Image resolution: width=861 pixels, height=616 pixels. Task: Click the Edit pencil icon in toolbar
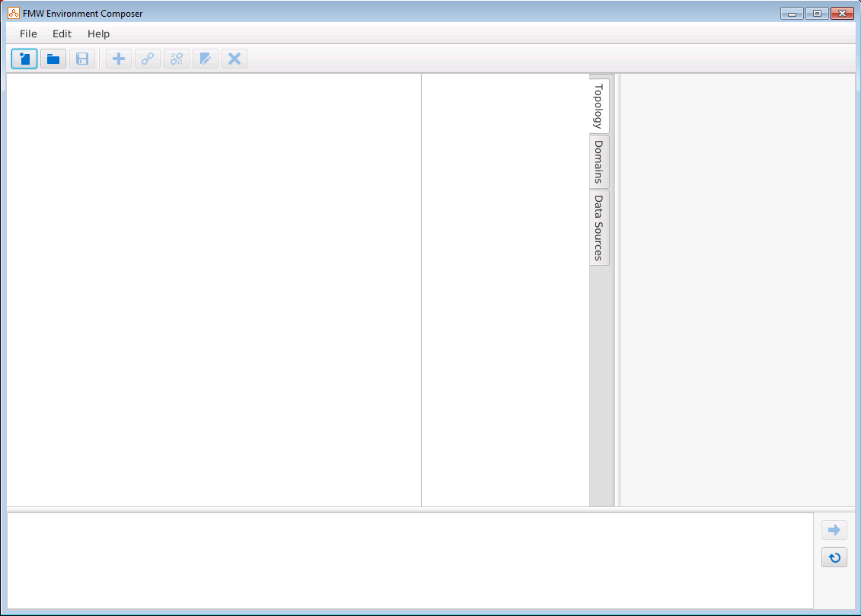tap(206, 59)
